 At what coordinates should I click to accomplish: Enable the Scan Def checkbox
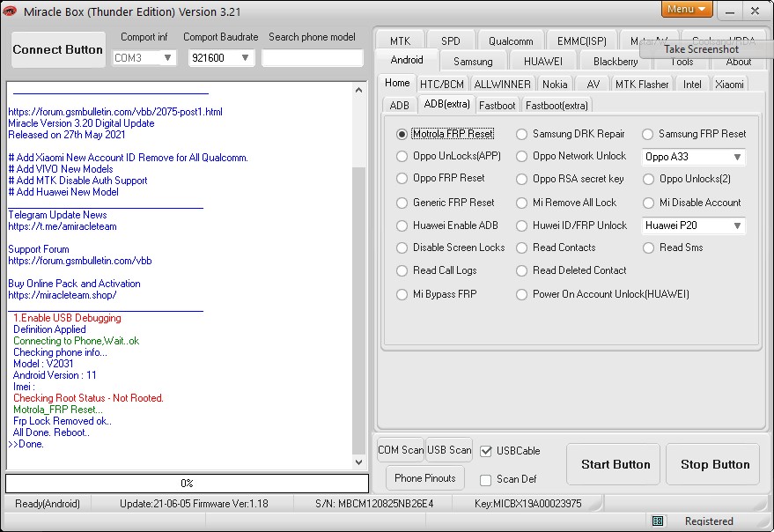(486, 480)
